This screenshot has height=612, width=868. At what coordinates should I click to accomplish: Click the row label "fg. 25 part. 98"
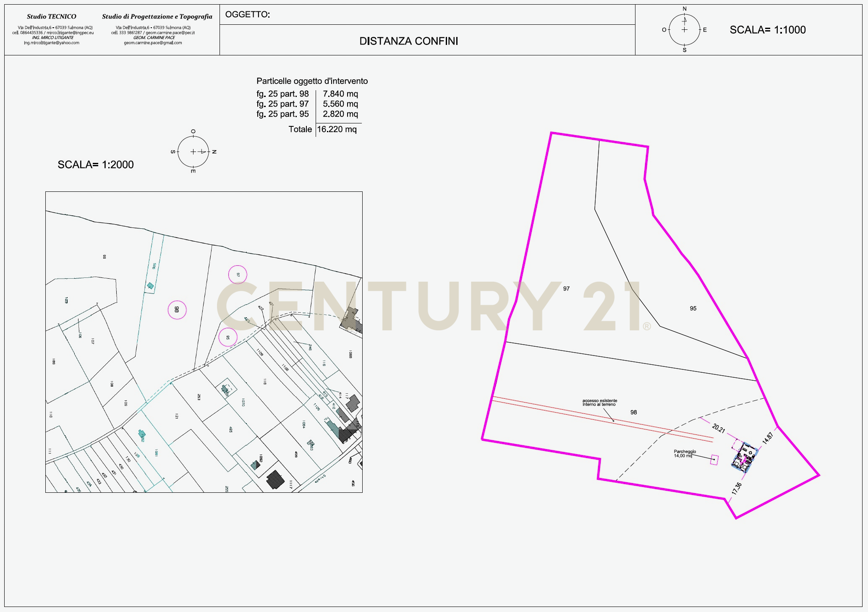tap(283, 94)
